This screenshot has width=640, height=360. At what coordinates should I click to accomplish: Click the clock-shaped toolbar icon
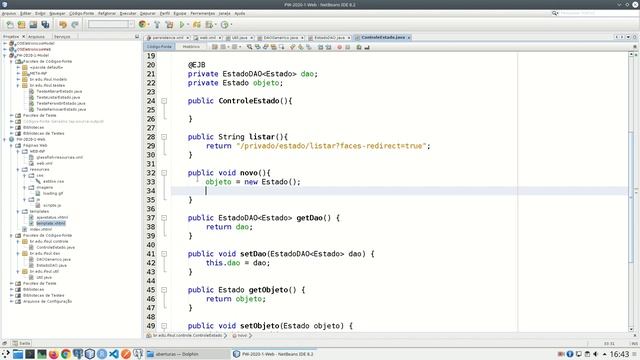click(224, 25)
